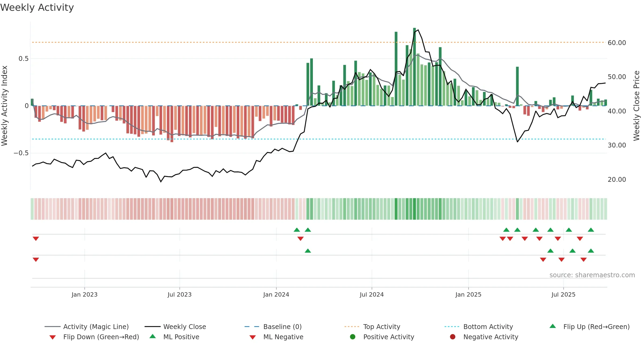Click the −0.5 activity index axis label
Image resolution: width=644 pixels, height=362 pixels.
click(21, 153)
